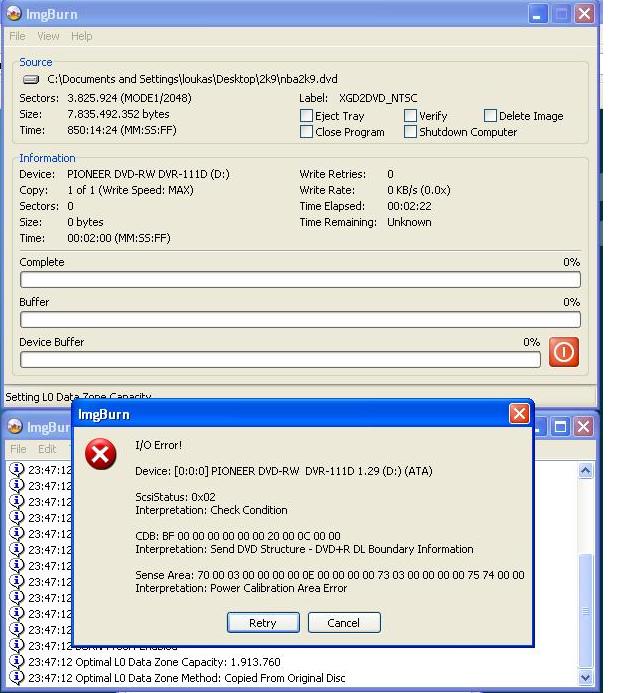Click the Time Remaining value Unknown

click(x=409, y=222)
